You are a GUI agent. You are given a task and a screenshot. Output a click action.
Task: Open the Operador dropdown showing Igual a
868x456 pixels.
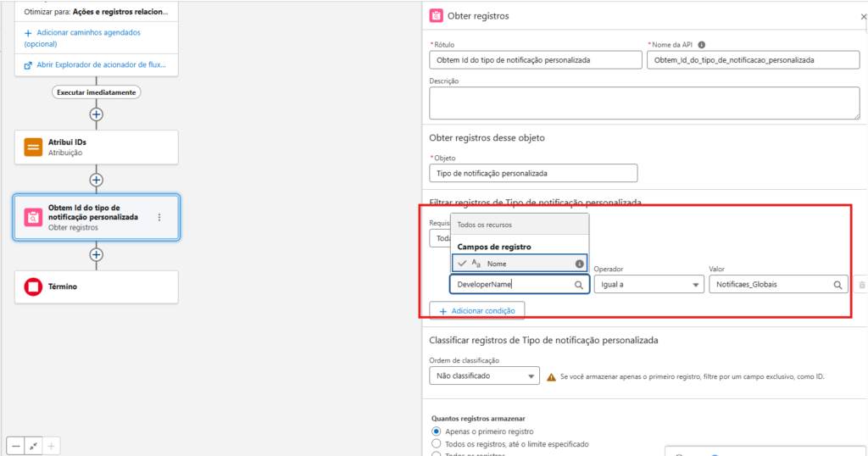(x=647, y=285)
